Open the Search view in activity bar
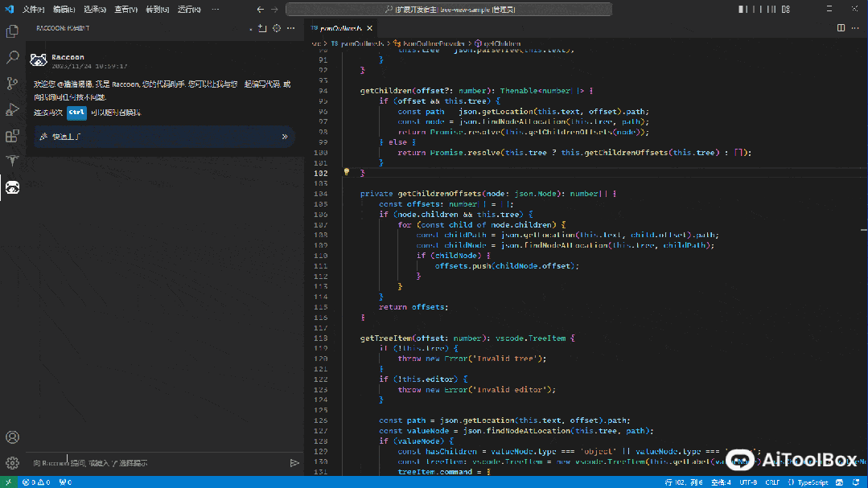 pos(12,57)
